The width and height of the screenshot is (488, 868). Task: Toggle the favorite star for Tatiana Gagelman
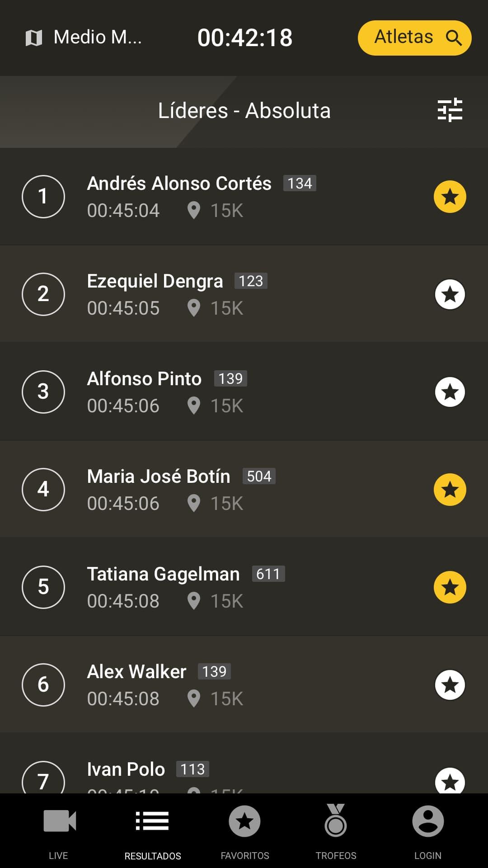click(x=450, y=587)
